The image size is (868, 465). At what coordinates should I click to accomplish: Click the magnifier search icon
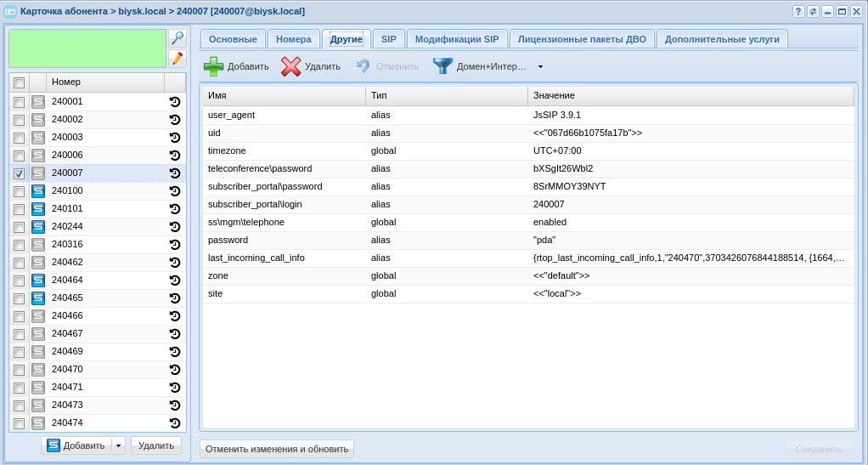178,38
